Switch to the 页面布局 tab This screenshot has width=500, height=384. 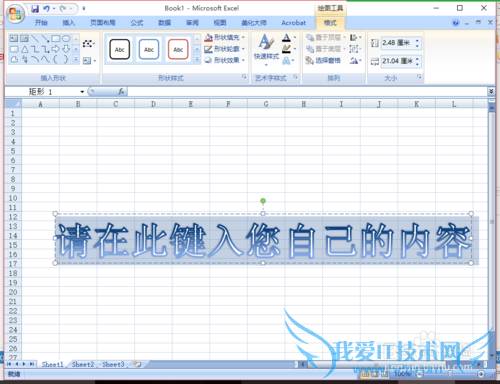[103, 23]
